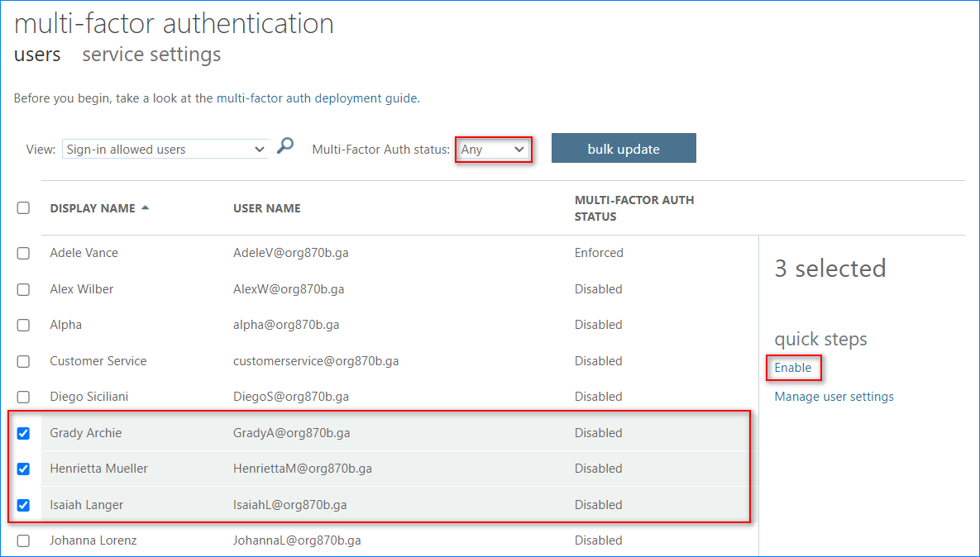Click IsaiahL@org870b.ga username
The image size is (980, 557).
289,505
